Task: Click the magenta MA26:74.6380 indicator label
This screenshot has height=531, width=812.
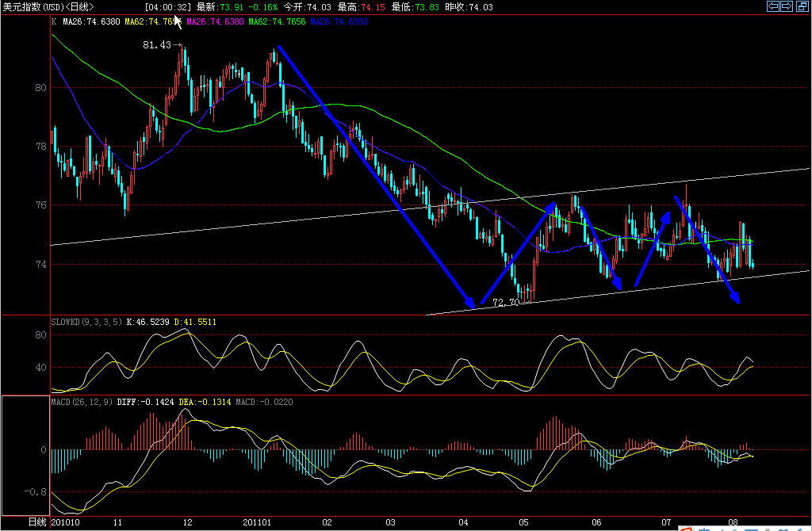Action: 215,21
